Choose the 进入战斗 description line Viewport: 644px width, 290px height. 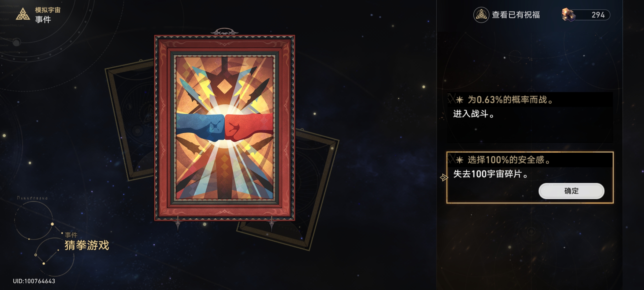click(473, 114)
